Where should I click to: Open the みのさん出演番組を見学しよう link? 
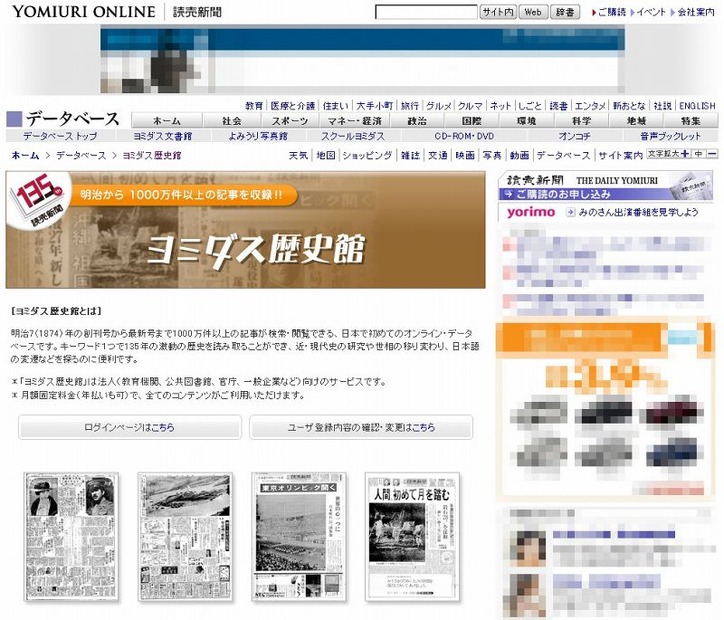click(638, 212)
